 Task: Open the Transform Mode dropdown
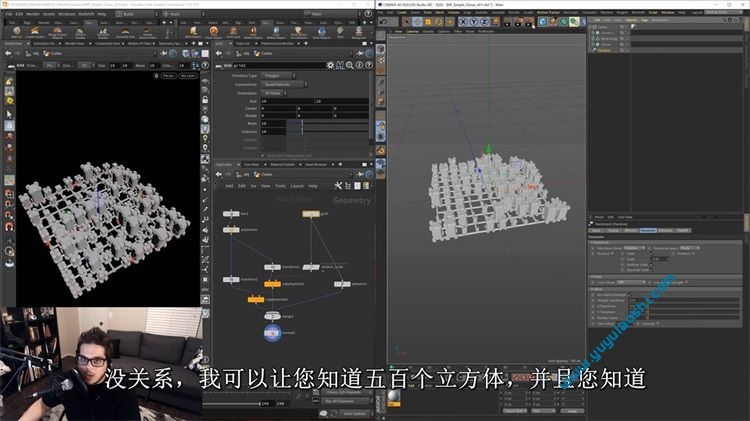[633, 248]
